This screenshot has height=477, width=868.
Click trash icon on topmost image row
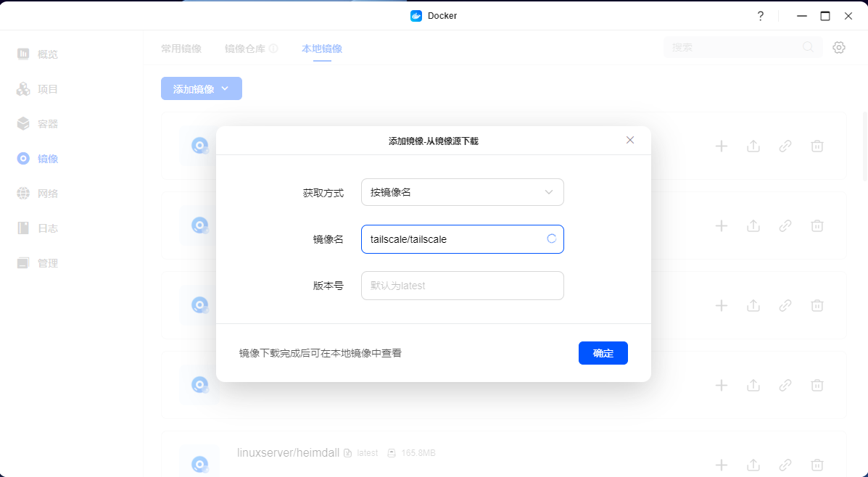pyautogui.click(x=817, y=146)
